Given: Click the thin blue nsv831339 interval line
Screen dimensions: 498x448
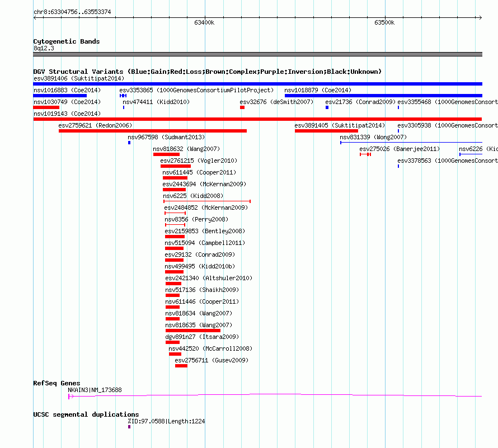Looking at the screenshot, I should [x=411, y=143].
